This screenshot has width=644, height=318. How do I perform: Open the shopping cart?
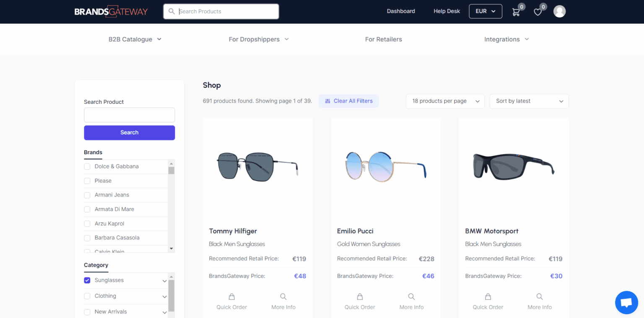pos(516,11)
